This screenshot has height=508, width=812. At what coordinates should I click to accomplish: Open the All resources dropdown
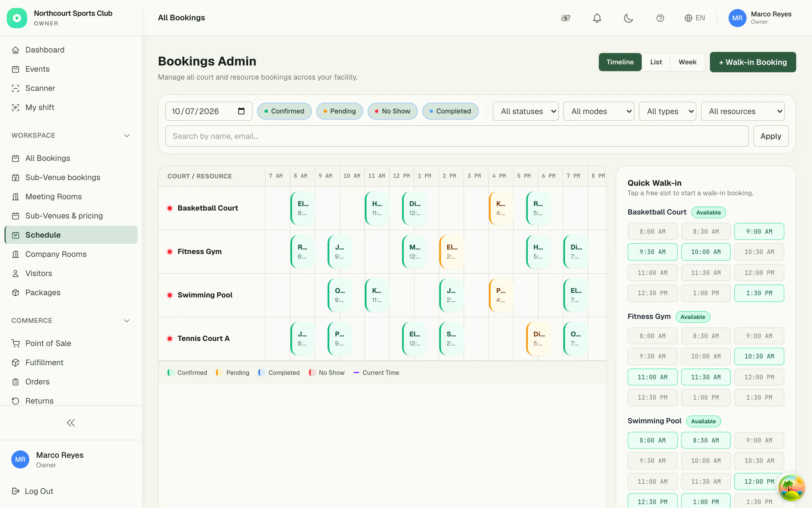743,111
